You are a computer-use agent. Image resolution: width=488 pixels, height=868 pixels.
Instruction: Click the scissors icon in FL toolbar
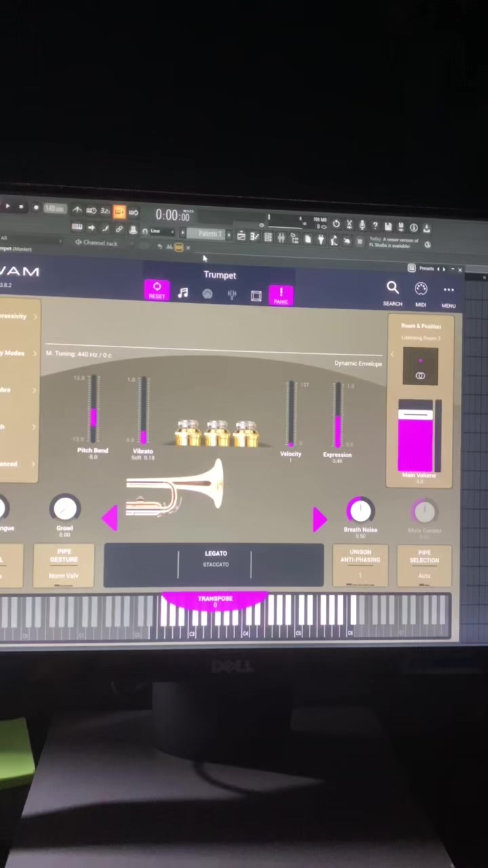(x=349, y=224)
